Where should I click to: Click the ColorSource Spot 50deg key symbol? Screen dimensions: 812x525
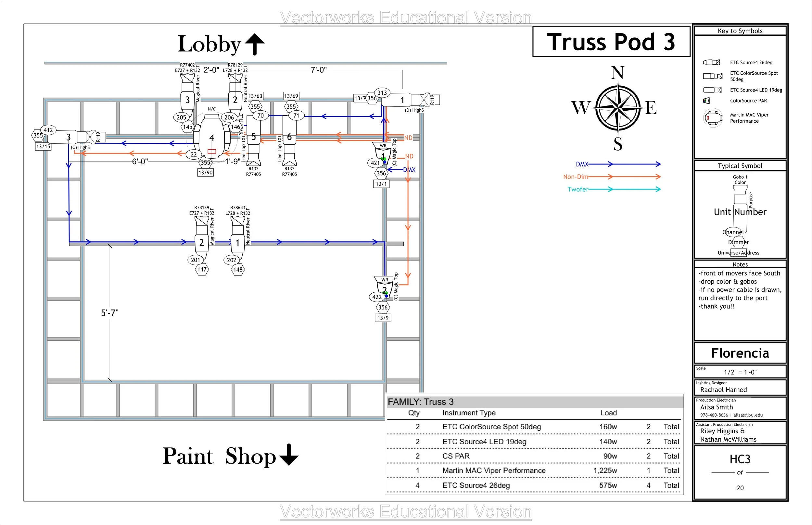[x=712, y=76]
